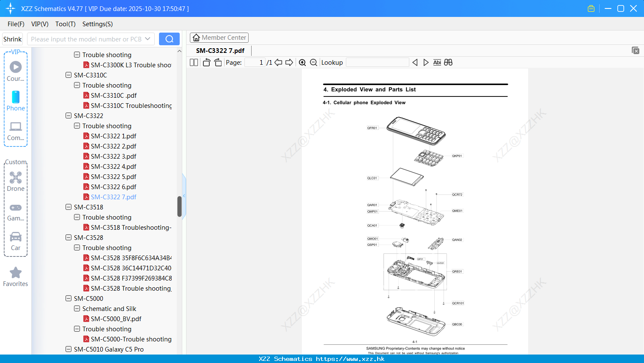Open the Settings(S) menu
Image resolution: width=644 pixels, height=363 pixels.
coord(98,24)
